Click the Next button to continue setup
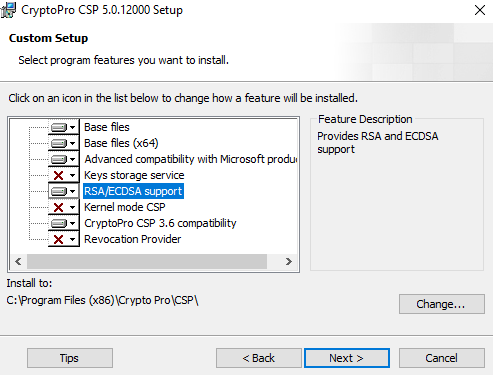Image resolution: width=493 pixels, height=375 pixels. pos(347,358)
